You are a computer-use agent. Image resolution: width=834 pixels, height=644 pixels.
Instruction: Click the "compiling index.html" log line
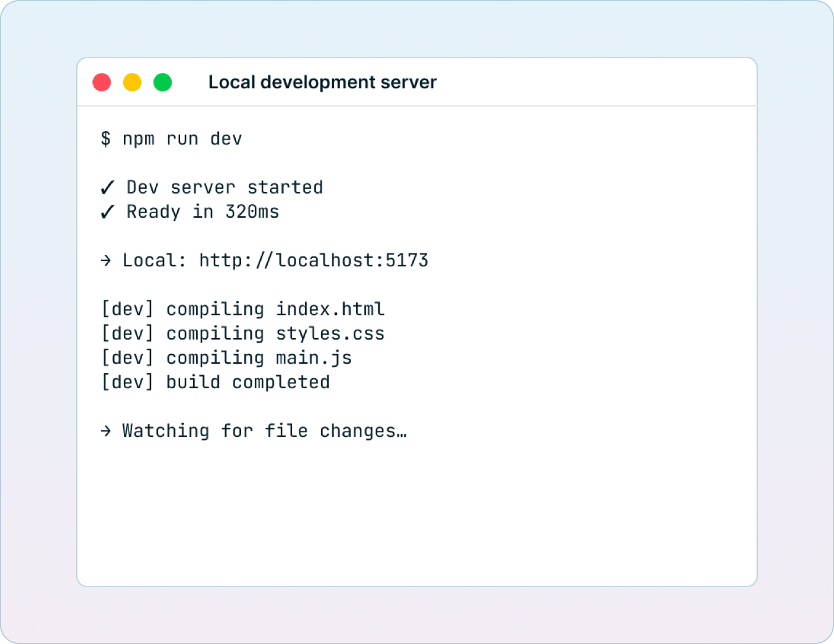click(x=275, y=309)
